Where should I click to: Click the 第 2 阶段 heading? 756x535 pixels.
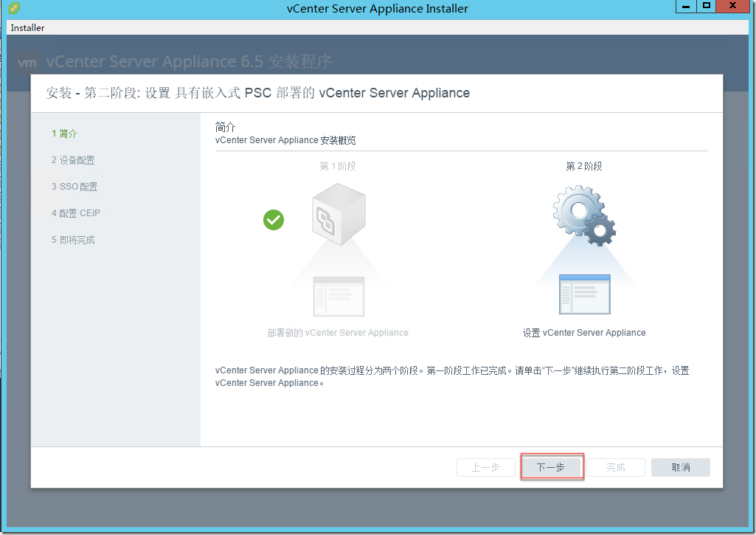coord(584,166)
